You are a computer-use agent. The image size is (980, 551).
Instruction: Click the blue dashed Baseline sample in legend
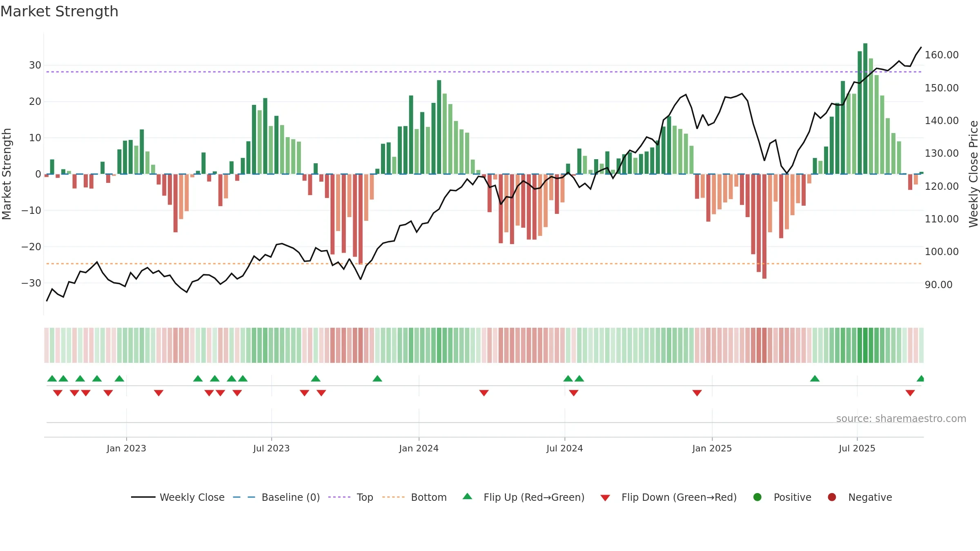point(244,497)
